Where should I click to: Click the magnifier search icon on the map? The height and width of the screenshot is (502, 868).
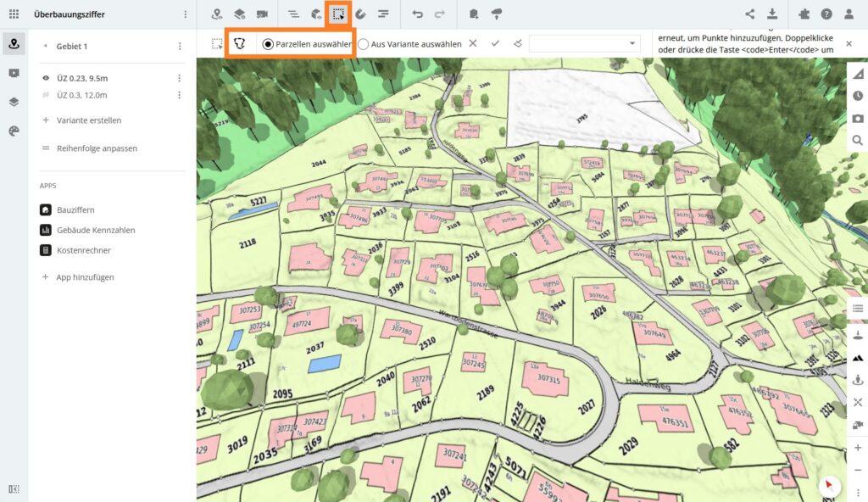point(858,140)
